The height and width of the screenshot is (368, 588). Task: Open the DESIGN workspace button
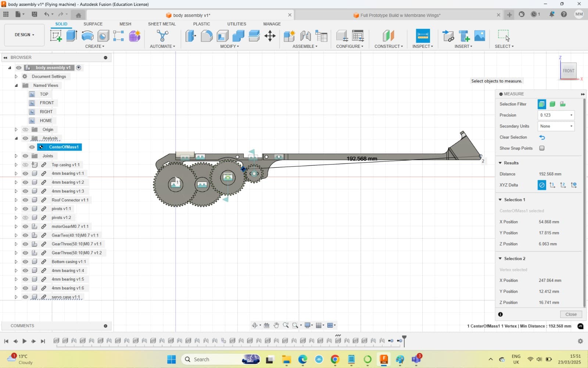24,35
